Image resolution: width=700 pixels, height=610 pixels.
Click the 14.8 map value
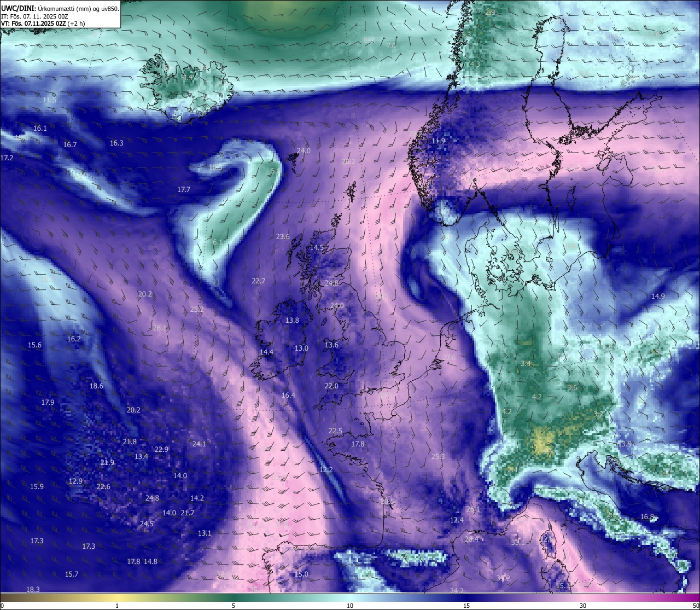[150, 562]
